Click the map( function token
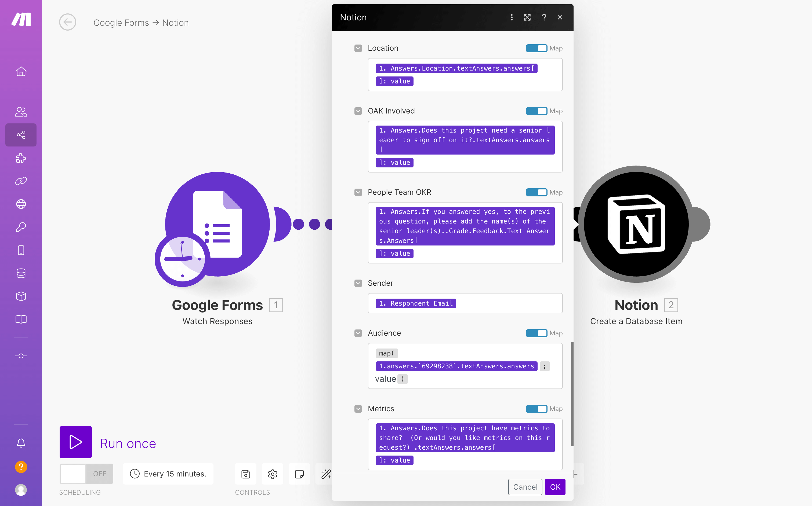Image resolution: width=812 pixels, height=506 pixels. pos(387,353)
